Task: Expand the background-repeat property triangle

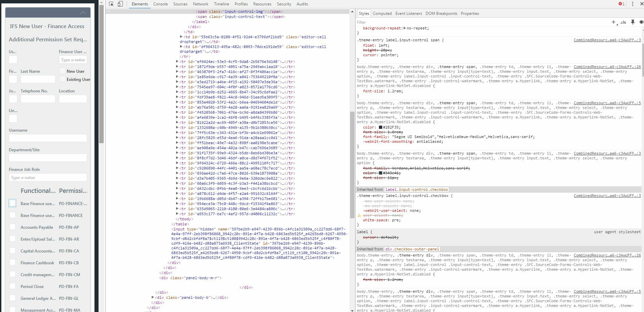Action: [405, 28]
